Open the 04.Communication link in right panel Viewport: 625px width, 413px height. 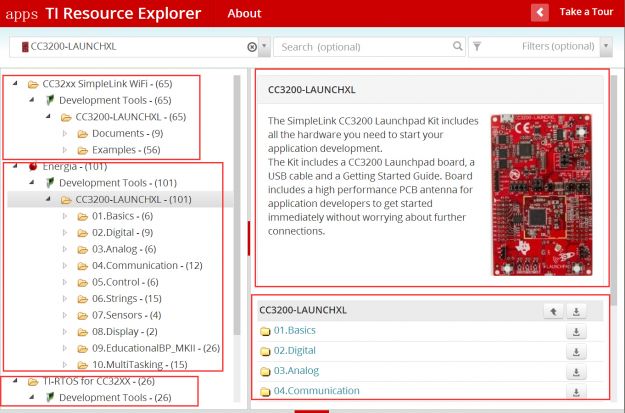316,391
